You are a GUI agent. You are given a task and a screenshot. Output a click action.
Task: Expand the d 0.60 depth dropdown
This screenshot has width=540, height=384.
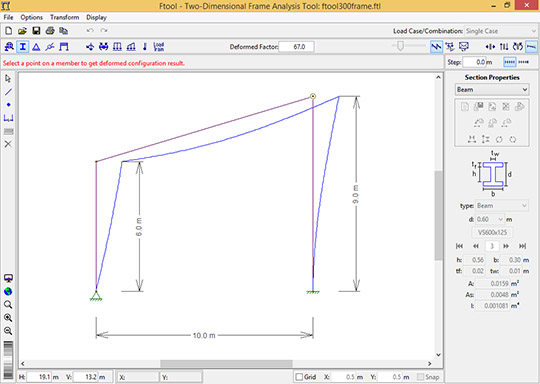[490, 219]
